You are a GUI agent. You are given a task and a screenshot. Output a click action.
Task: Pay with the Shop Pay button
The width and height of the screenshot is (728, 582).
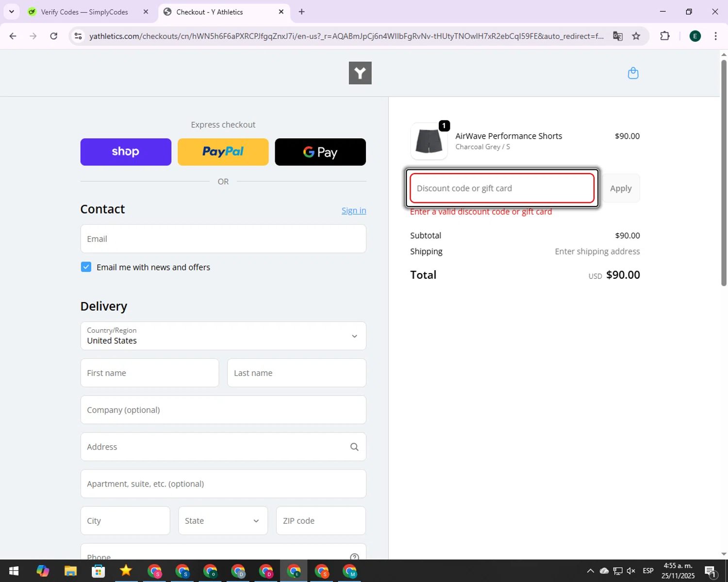click(126, 152)
